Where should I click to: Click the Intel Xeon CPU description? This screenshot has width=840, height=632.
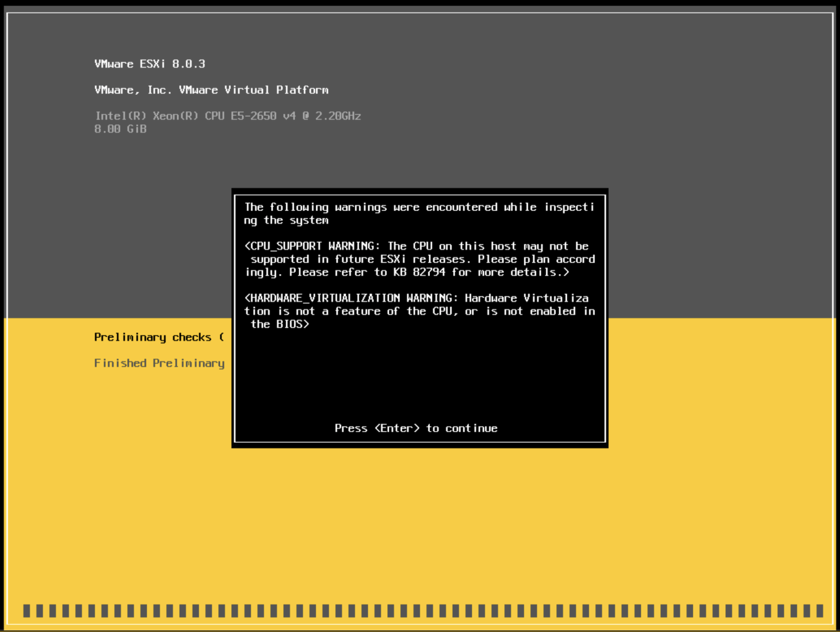pyautogui.click(x=228, y=116)
